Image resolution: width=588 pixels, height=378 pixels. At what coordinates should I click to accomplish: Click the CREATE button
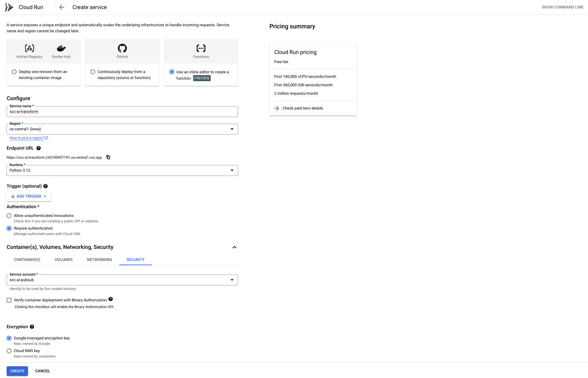point(17,371)
